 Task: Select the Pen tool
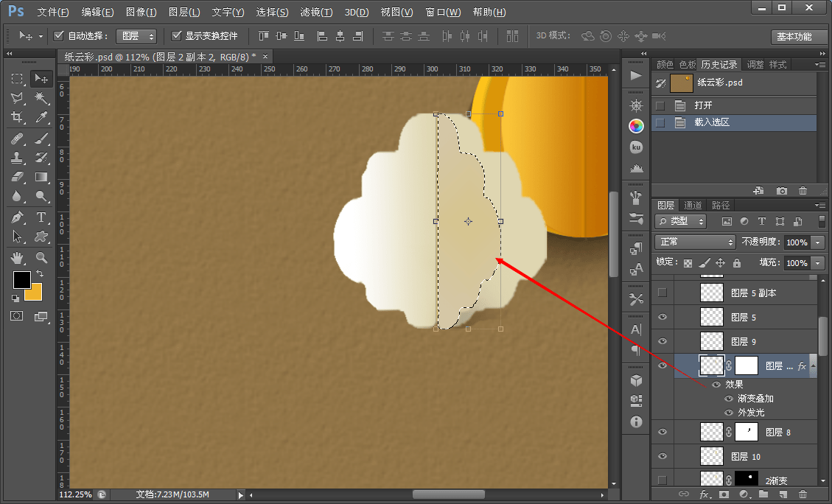point(17,217)
